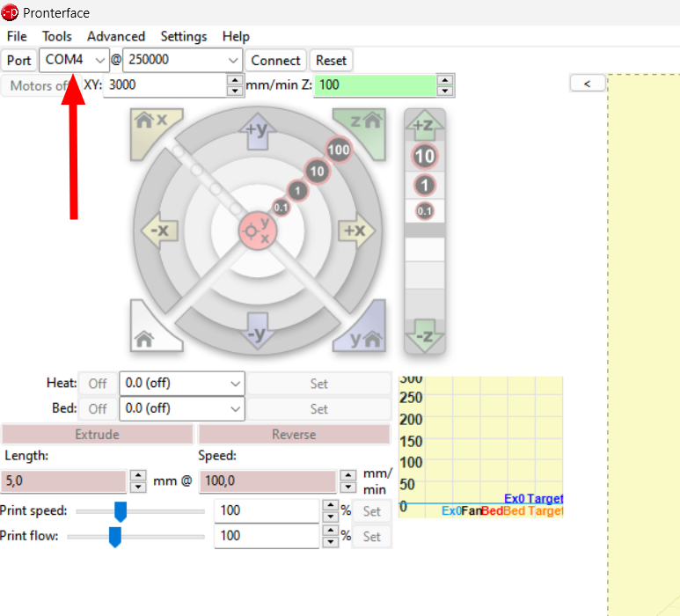The width and height of the screenshot is (680, 616).
Task: Click the Connect button
Action: click(275, 60)
